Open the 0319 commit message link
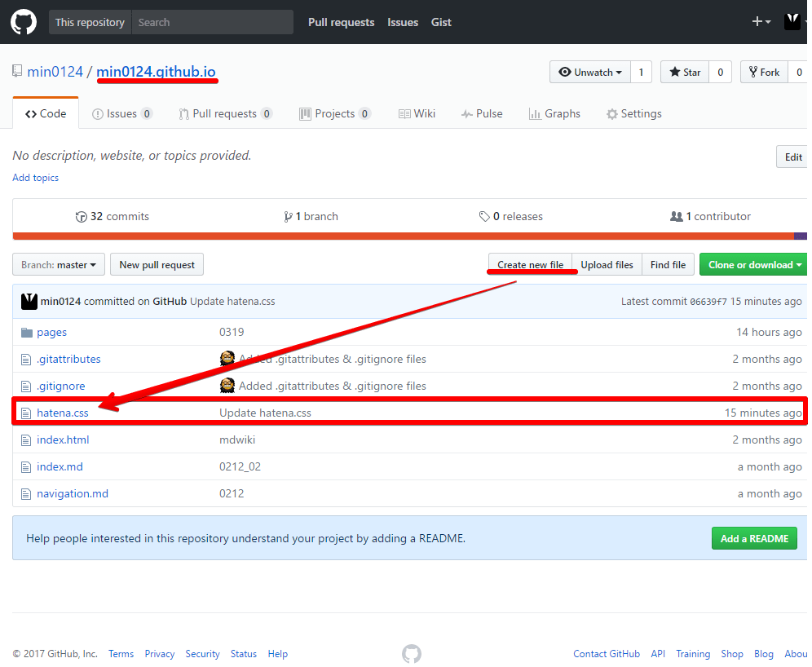Screen dimensions: 812x667 (x=232, y=332)
